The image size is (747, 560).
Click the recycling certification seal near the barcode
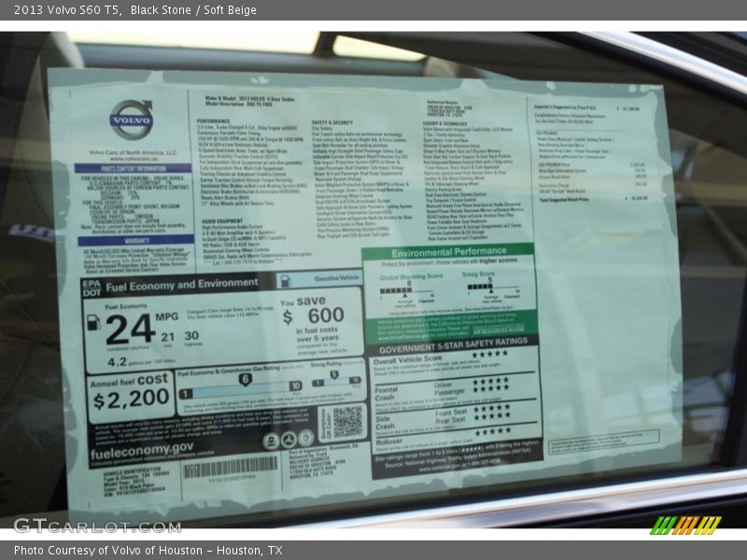pyautogui.click(x=270, y=438)
